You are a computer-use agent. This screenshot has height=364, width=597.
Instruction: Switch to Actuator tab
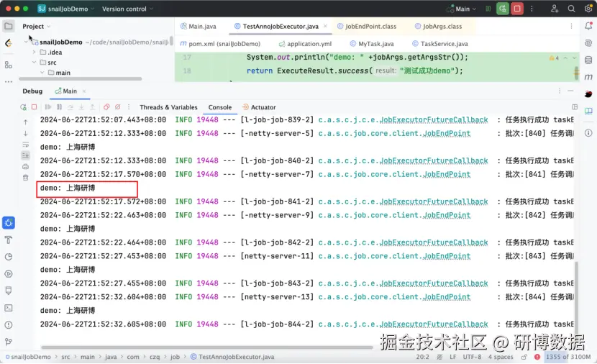(x=259, y=107)
